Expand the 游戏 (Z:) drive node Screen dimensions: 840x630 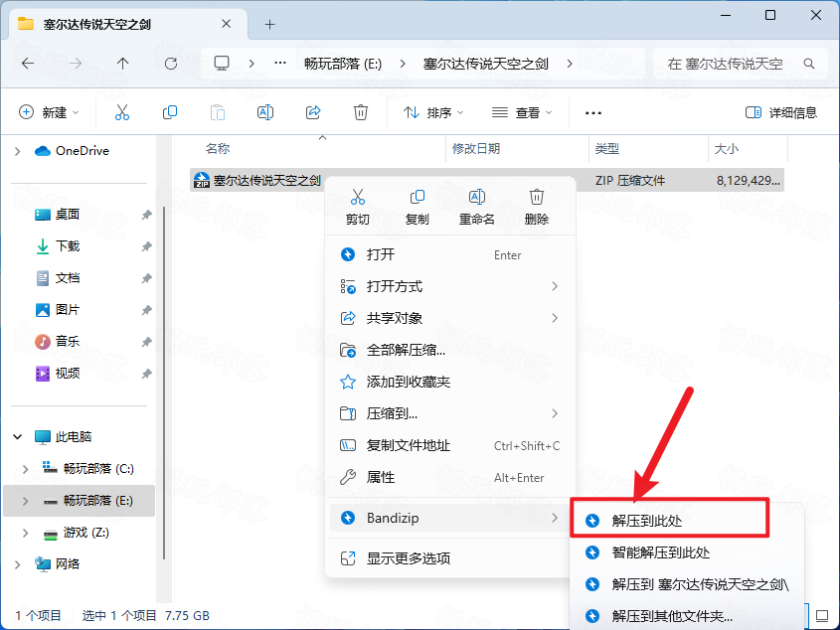pos(25,533)
